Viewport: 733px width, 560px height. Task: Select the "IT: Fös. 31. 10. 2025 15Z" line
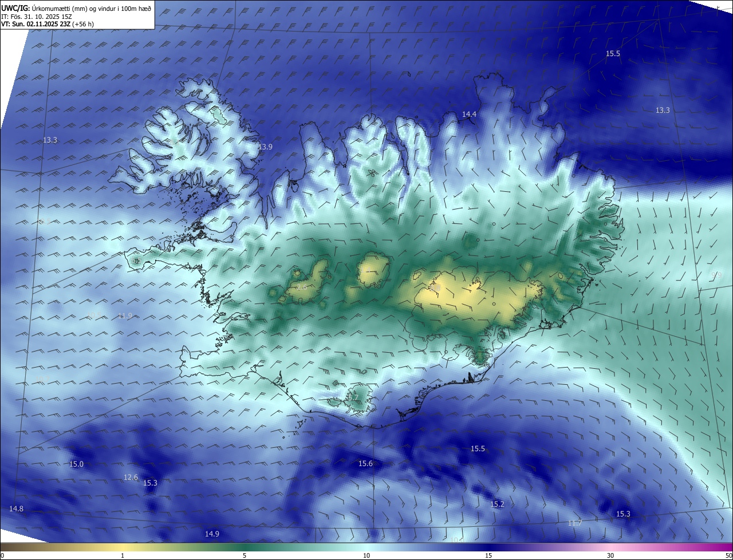[x=36, y=16]
